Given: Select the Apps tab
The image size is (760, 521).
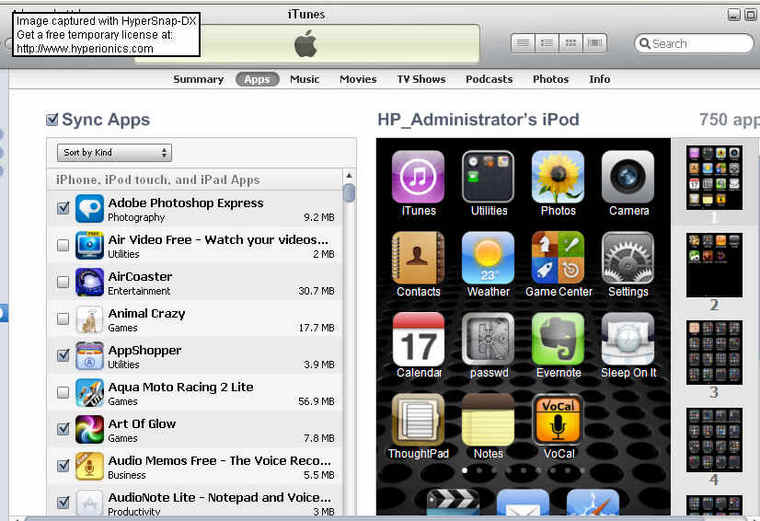Looking at the screenshot, I should 257,79.
